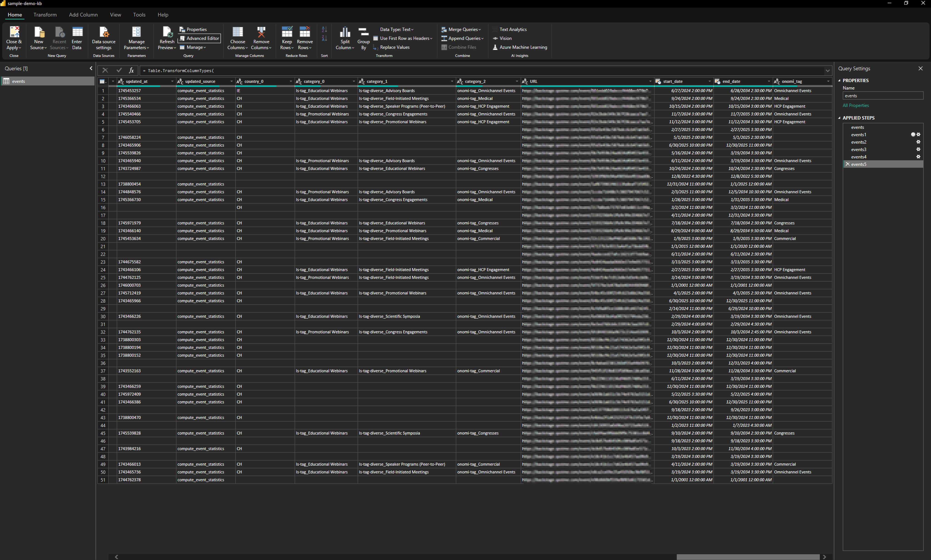The image size is (931, 560).
Task: Sort descending with the Z-A icon
Action: pos(324,38)
